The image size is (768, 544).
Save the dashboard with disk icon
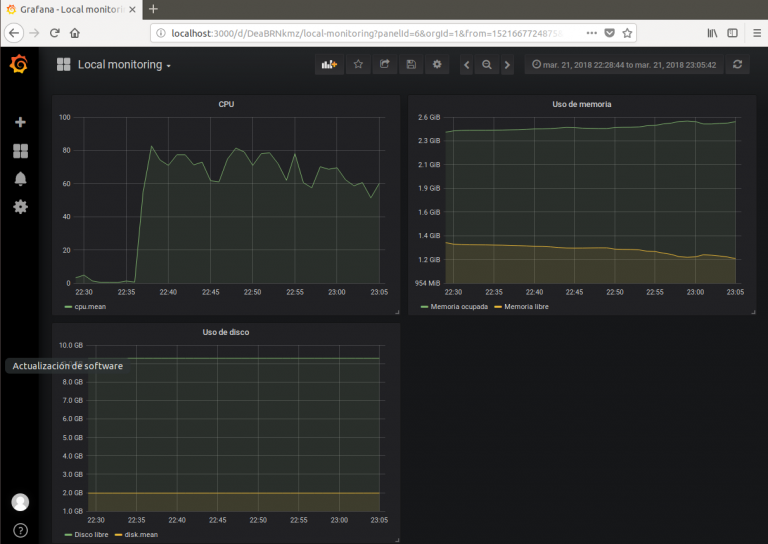[x=410, y=65]
